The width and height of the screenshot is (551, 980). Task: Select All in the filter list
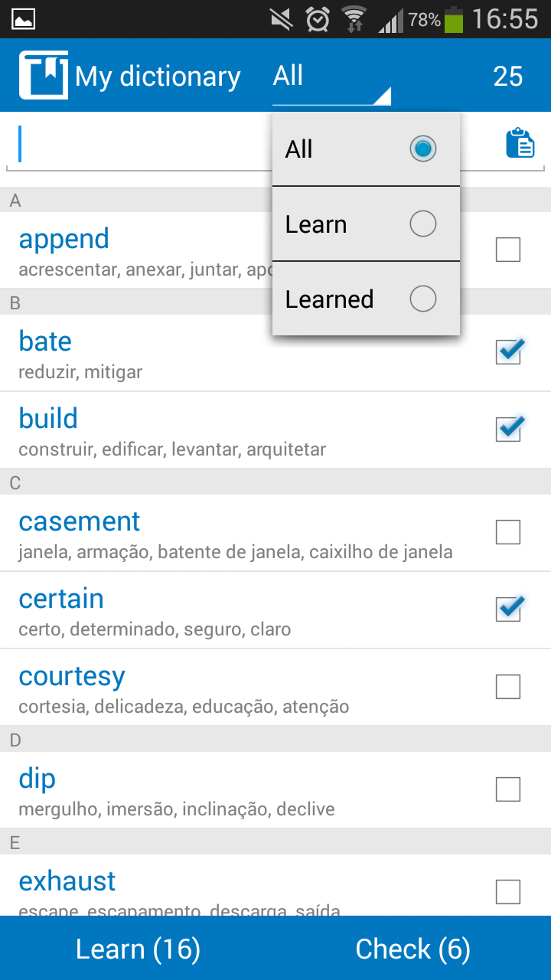coord(422,149)
